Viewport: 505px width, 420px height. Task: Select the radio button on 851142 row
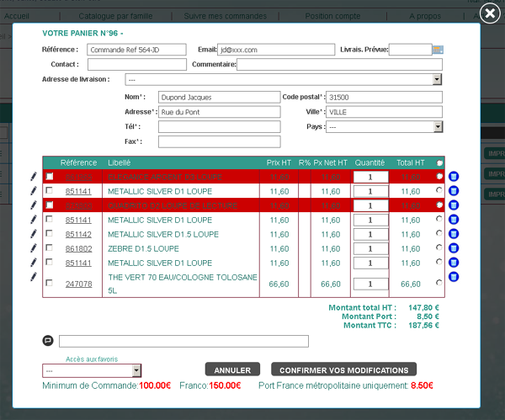pos(438,233)
